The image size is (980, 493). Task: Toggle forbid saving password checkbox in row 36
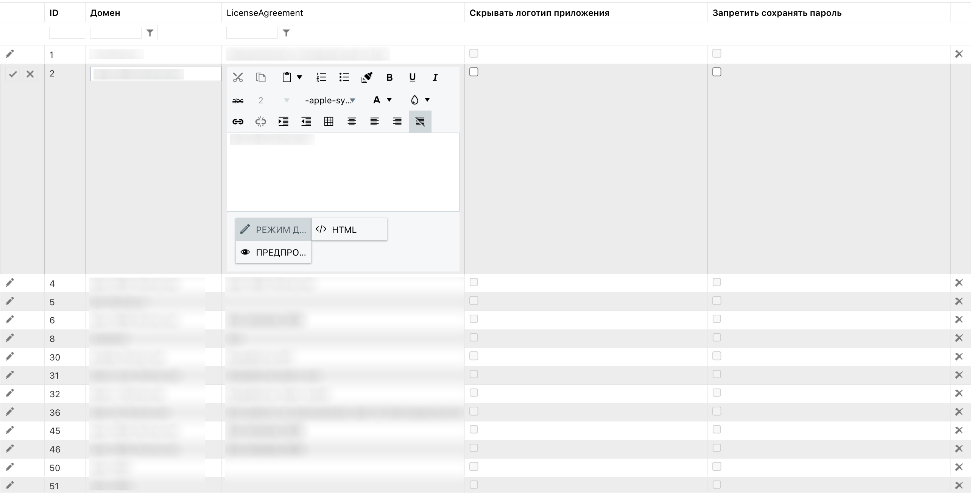pos(717,412)
